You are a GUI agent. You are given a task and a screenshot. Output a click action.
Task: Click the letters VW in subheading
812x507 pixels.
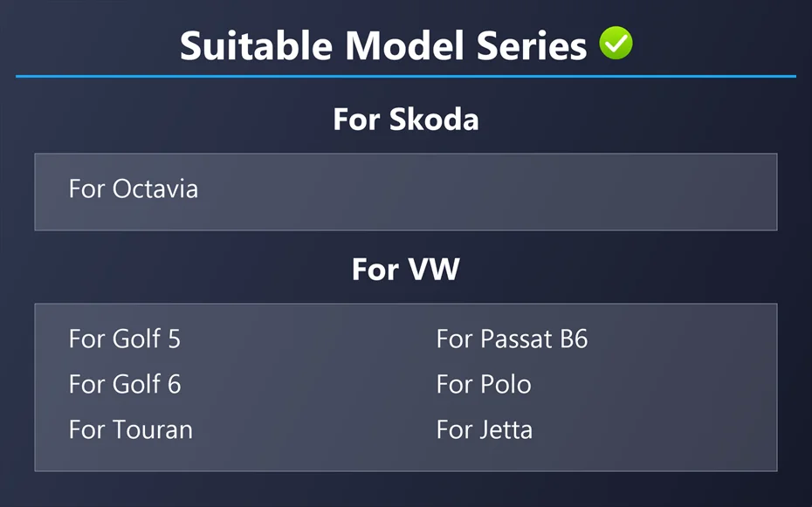(434, 269)
